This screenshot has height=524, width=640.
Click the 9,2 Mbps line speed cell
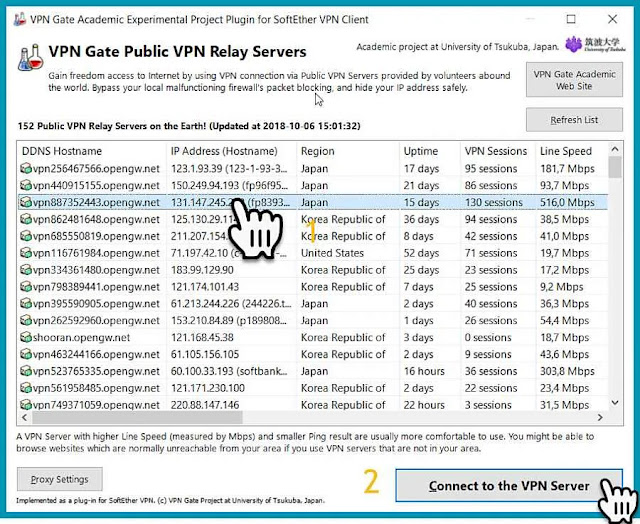point(561,287)
